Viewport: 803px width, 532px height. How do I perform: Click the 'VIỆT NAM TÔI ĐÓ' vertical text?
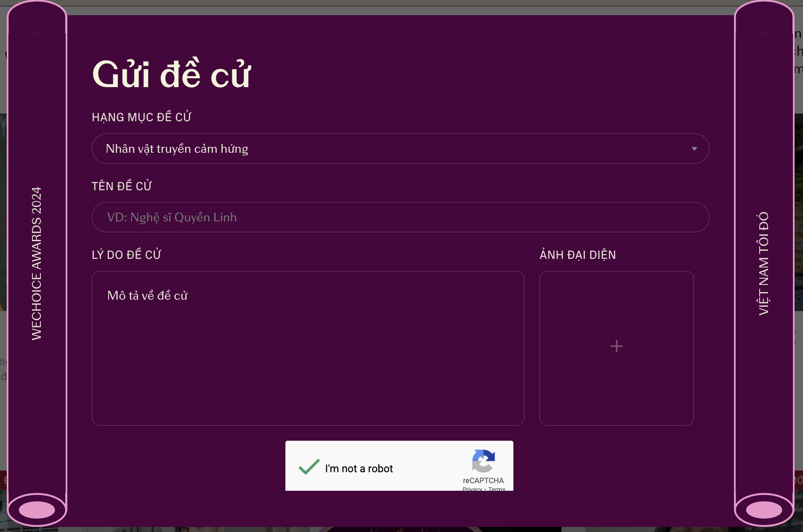[x=763, y=263]
